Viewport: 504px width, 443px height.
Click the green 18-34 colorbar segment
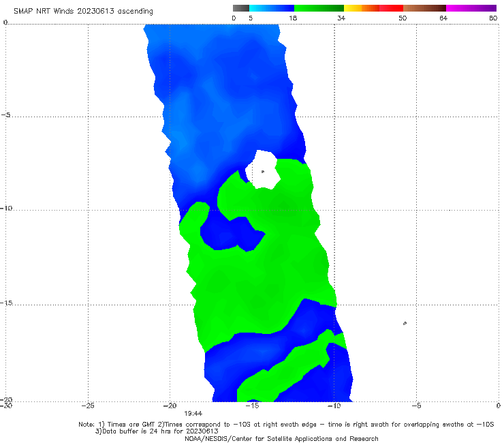click(319, 8)
